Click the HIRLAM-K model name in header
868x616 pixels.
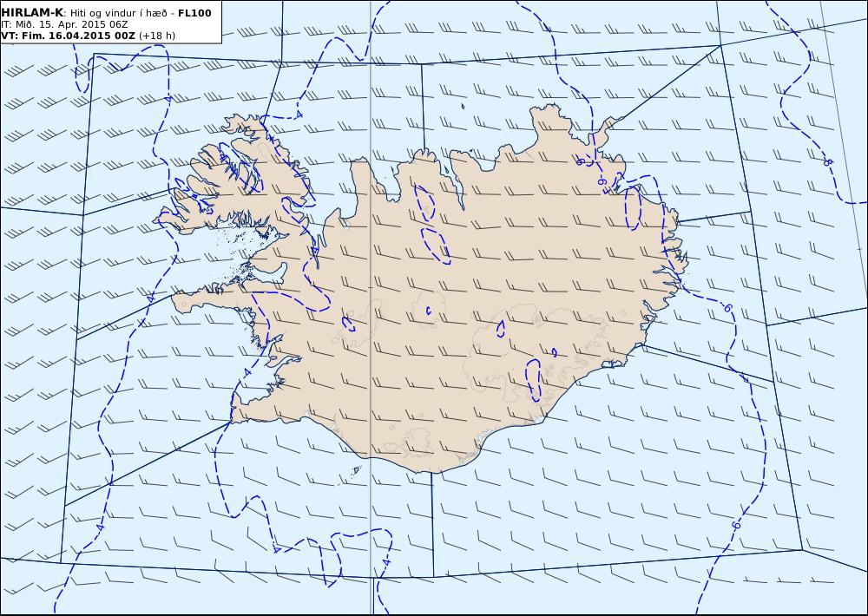click(33, 13)
